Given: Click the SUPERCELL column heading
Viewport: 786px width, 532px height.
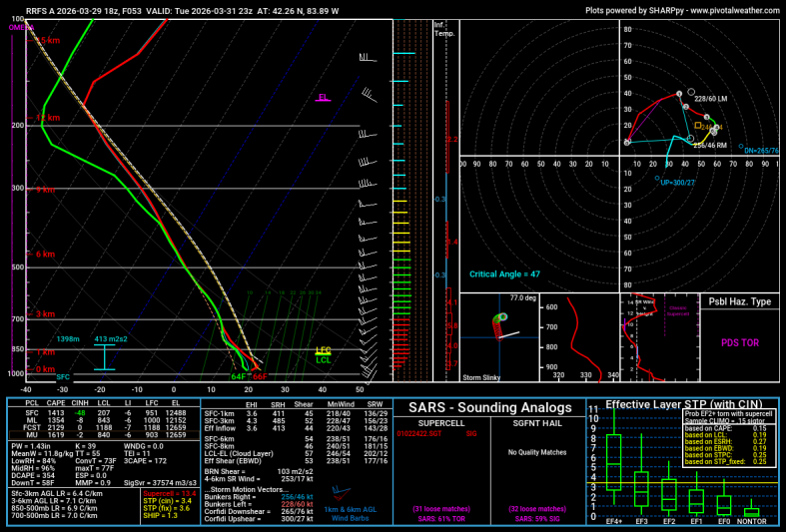Looking at the screenshot, I should tap(441, 423).
